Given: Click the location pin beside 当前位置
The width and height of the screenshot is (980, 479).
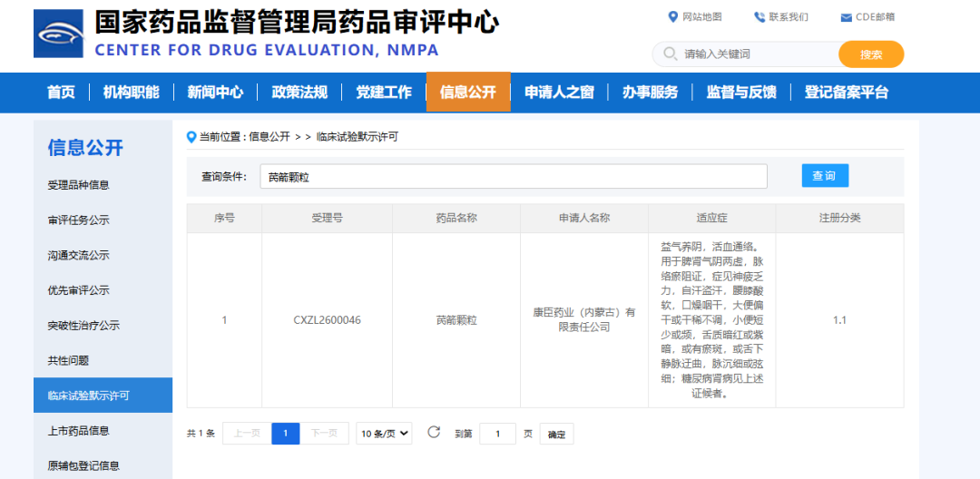Looking at the screenshot, I should 191,137.
